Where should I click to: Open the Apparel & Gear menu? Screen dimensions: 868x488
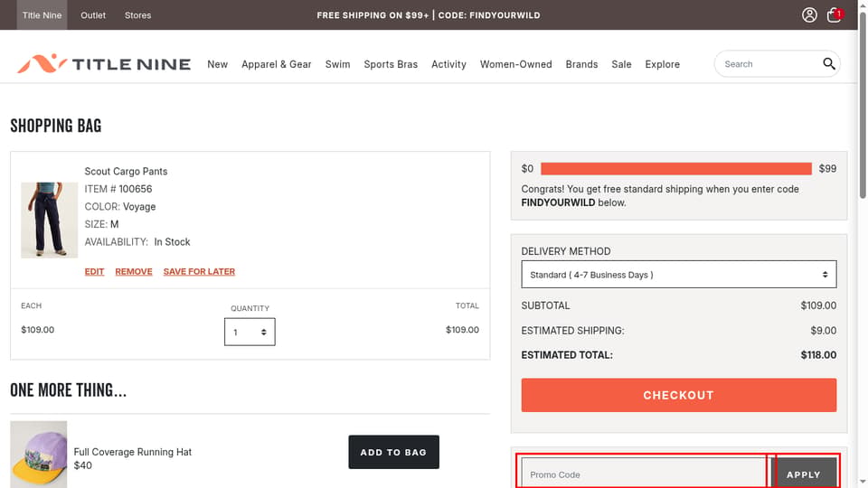tap(277, 64)
